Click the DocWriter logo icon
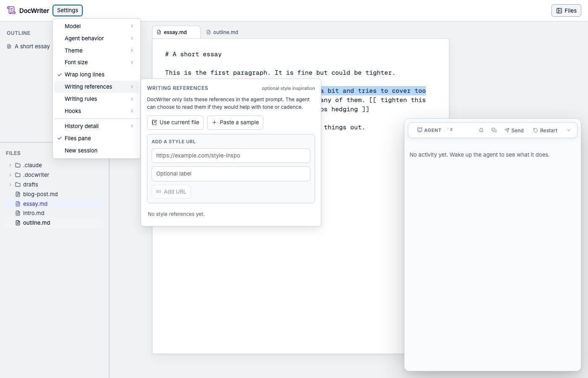Viewport: 588px width, 378px height. (11, 10)
